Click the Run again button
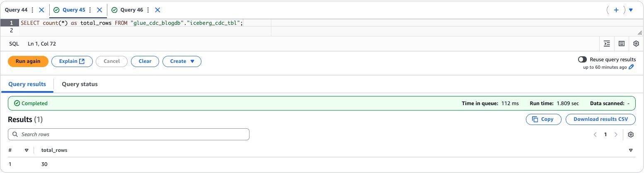The image size is (644, 173). (28, 61)
